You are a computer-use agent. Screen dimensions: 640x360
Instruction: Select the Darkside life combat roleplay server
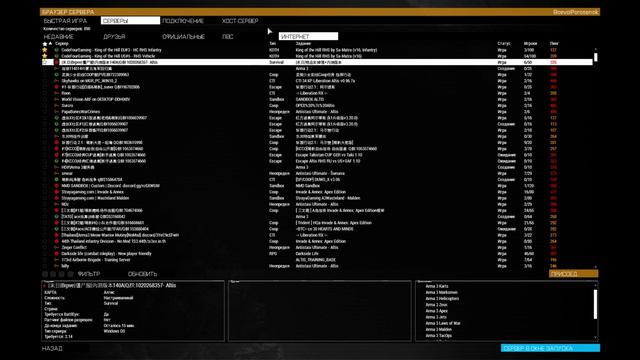coord(318,253)
